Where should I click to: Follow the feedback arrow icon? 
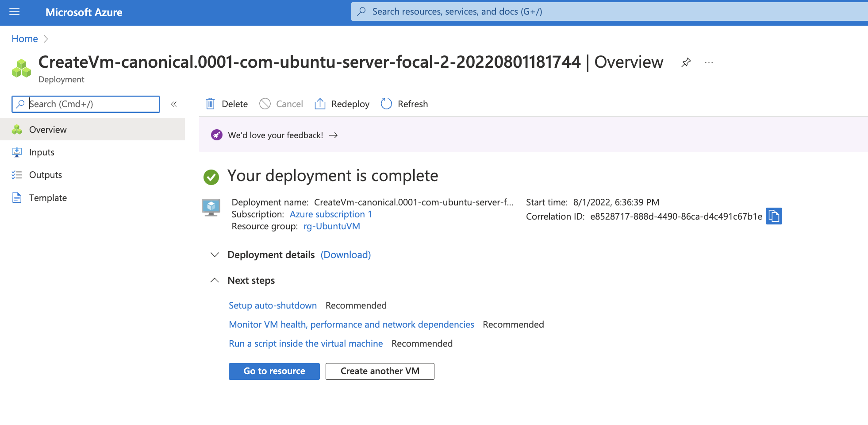334,135
